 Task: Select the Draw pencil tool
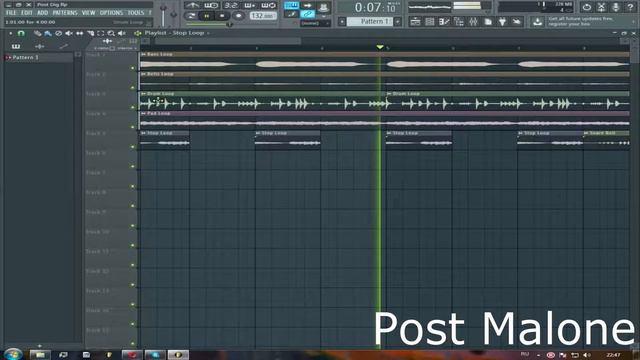click(37, 33)
